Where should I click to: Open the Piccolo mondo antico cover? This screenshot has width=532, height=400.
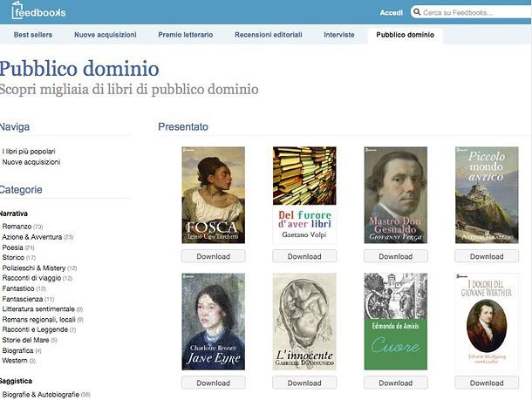[487, 195]
